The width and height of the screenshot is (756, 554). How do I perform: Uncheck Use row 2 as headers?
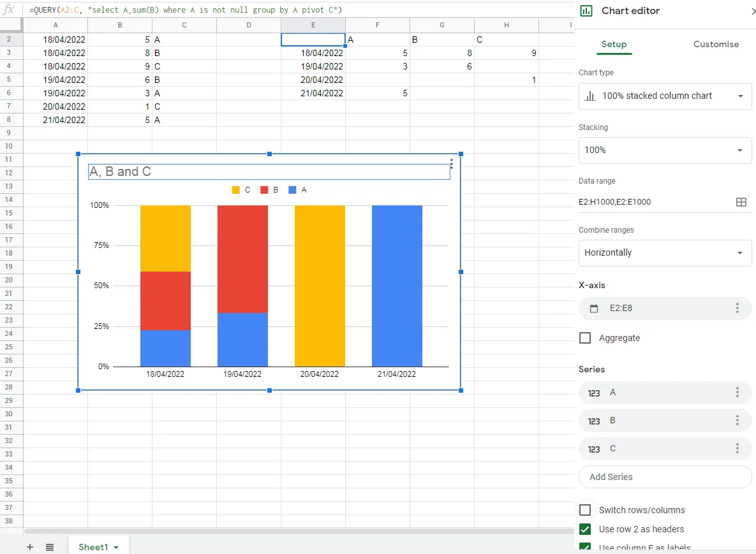[x=585, y=529]
